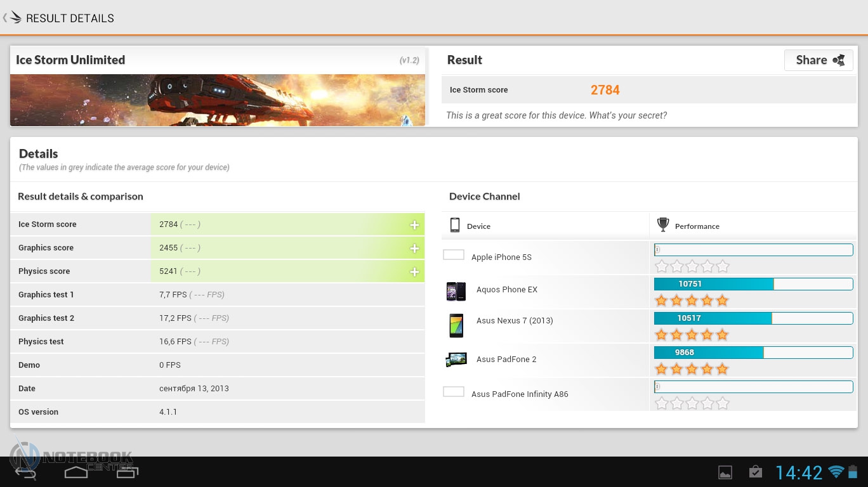Expand the Physics score plus sign
The image size is (868, 487).
tap(414, 272)
